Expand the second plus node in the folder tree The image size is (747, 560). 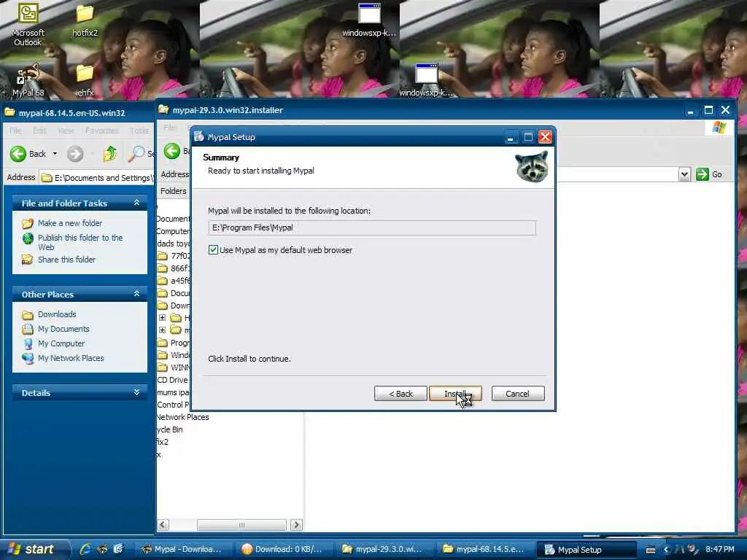pos(162,330)
